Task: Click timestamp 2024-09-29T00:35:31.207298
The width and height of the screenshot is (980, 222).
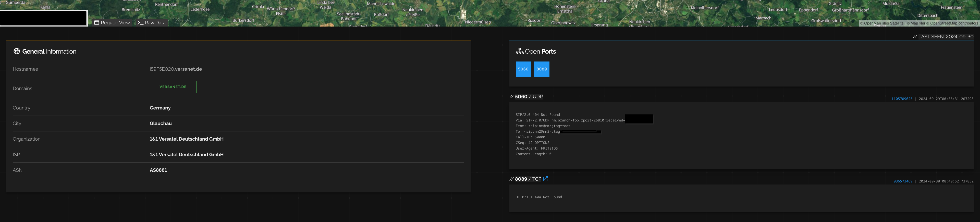Action: (946, 99)
